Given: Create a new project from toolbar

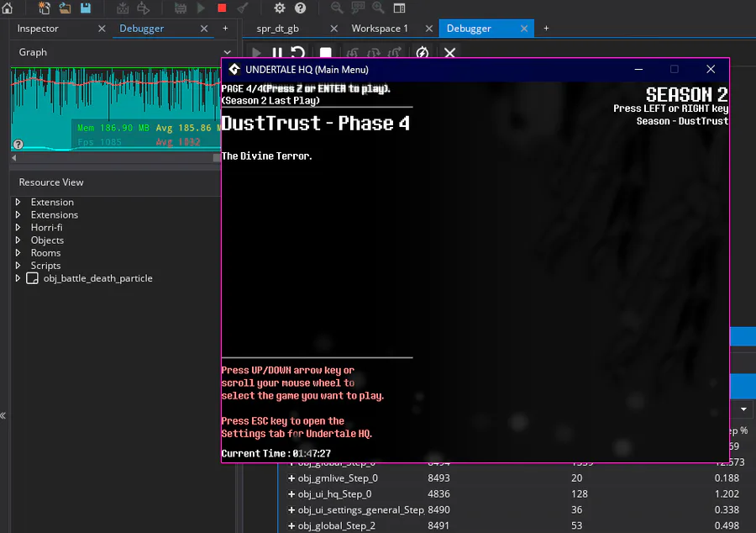Looking at the screenshot, I should tap(44, 8).
